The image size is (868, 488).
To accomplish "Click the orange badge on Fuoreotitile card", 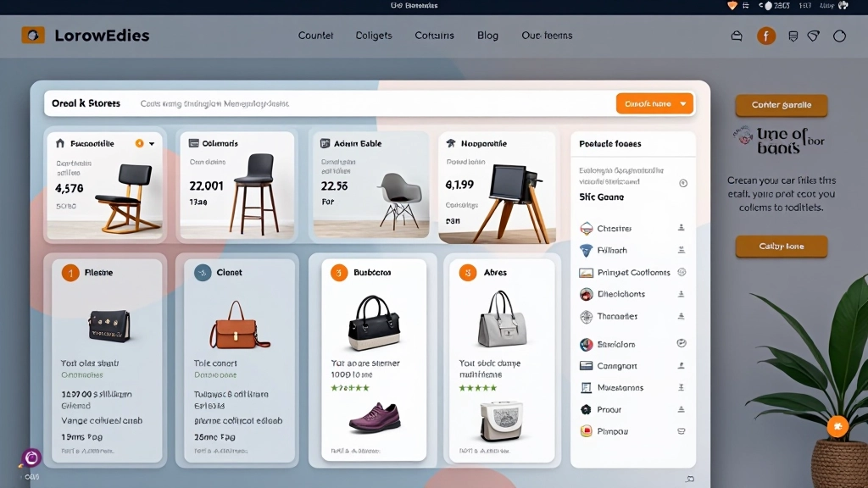I will point(140,143).
